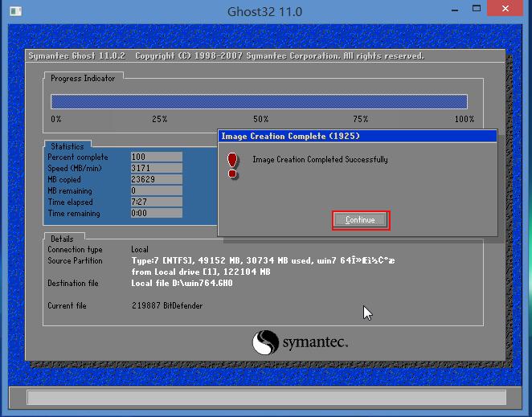Click the Symantec Ghost 11.0.2 copyright header
532x417 pixels.
click(x=226, y=56)
